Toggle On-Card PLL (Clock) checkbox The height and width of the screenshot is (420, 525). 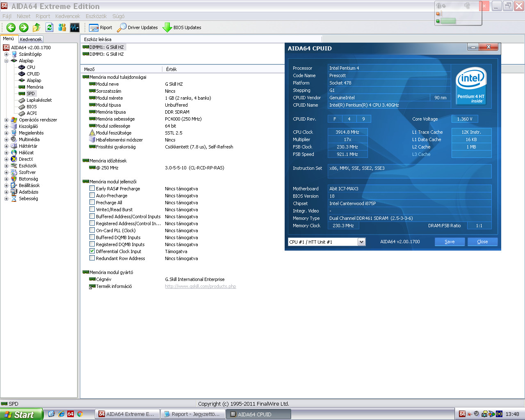click(92, 230)
